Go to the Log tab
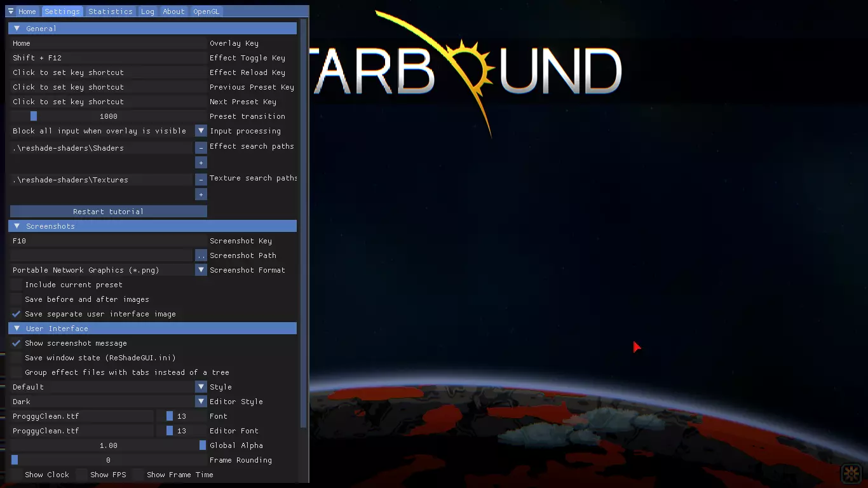Screen dimensions: 868x488 (x=147, y=11)
